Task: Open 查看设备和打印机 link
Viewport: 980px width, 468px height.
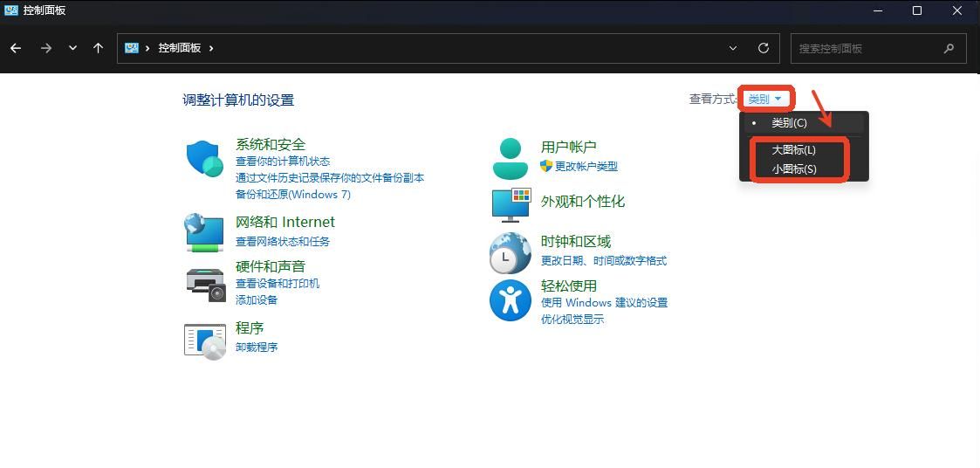Action: (x=278, y=283)
